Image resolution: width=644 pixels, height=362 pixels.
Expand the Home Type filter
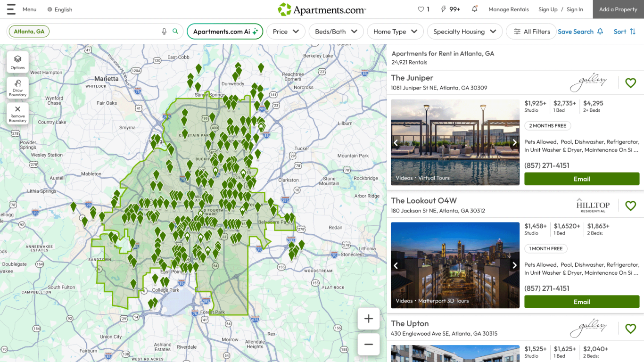pos(395,32)
